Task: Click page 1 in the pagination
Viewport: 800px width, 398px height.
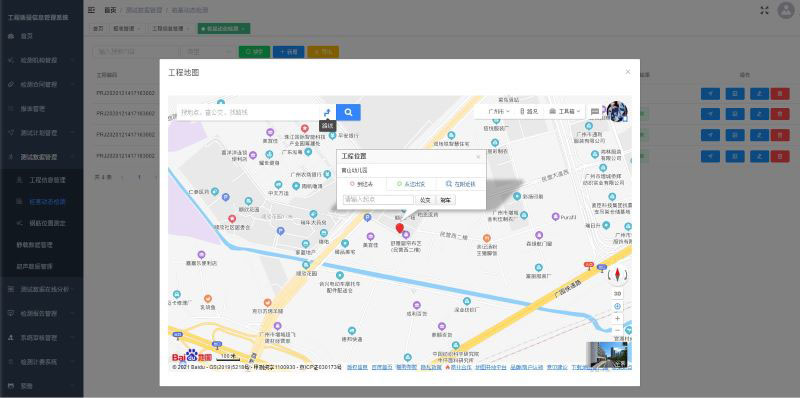Action: pos(139,177)
